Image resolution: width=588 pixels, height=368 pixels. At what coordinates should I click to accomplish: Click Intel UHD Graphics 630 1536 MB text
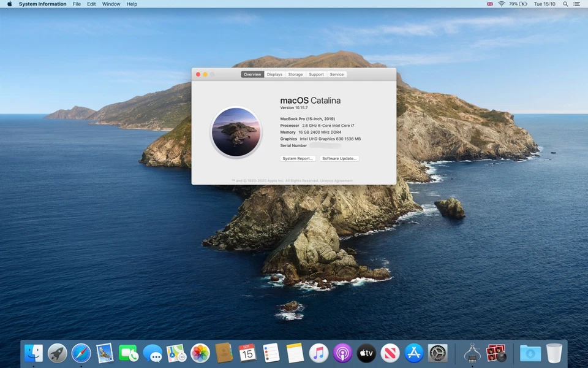(330, 139)
